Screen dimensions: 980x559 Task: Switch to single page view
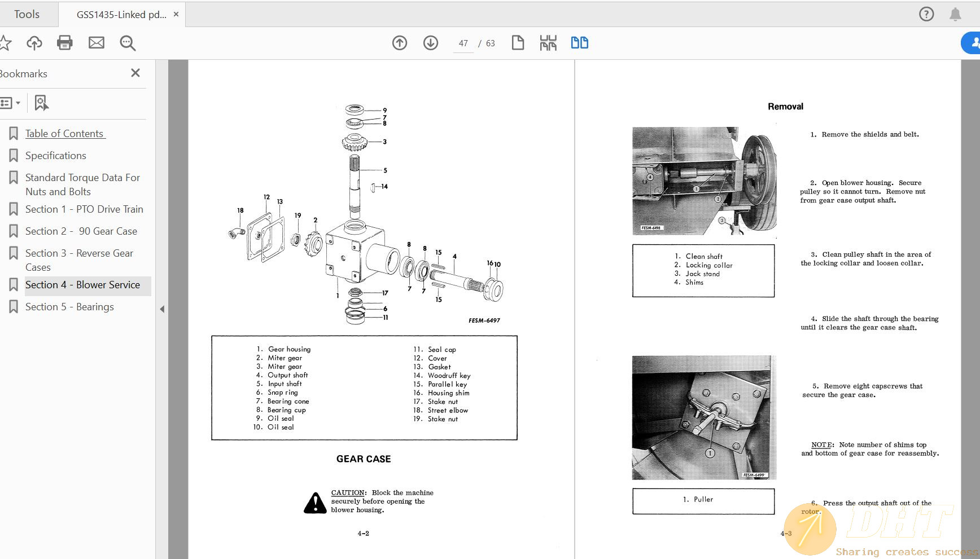click(518, 43)
